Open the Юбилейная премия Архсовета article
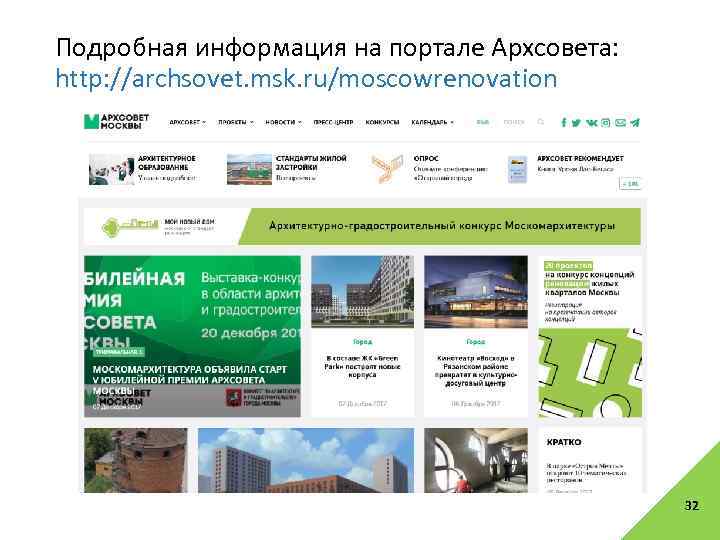The height and width of the screenshot is (540, 720). 192,336
